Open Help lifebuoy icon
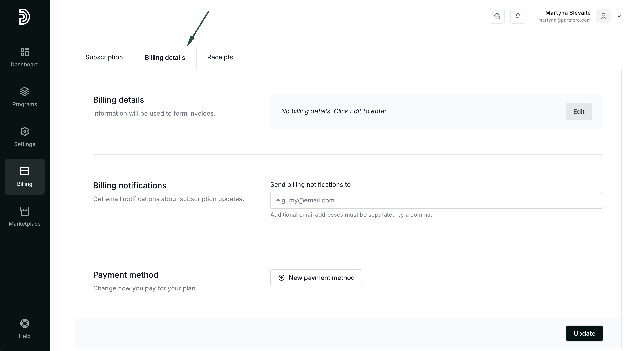644x351 pixels. 25,324
